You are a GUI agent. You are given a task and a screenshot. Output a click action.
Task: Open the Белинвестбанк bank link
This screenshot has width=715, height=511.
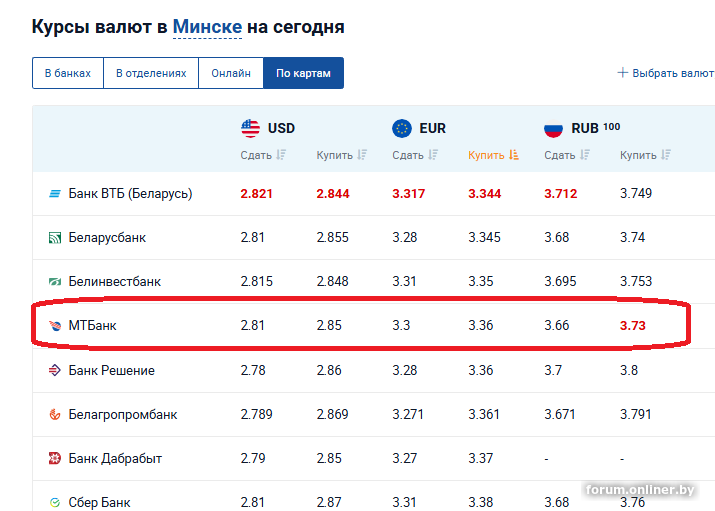[114, 282]
